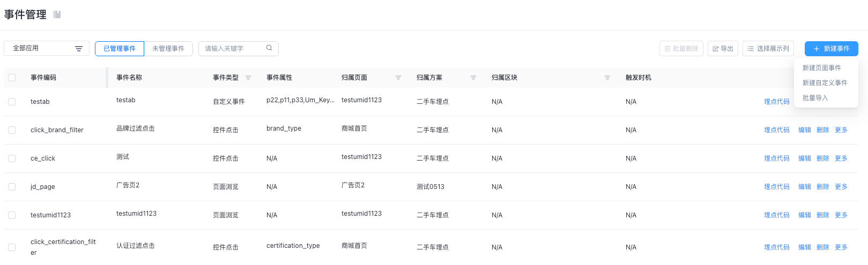Open 更多 for ce_click row
The width and height of the screenshot is (868, 265).
(841, 158)
